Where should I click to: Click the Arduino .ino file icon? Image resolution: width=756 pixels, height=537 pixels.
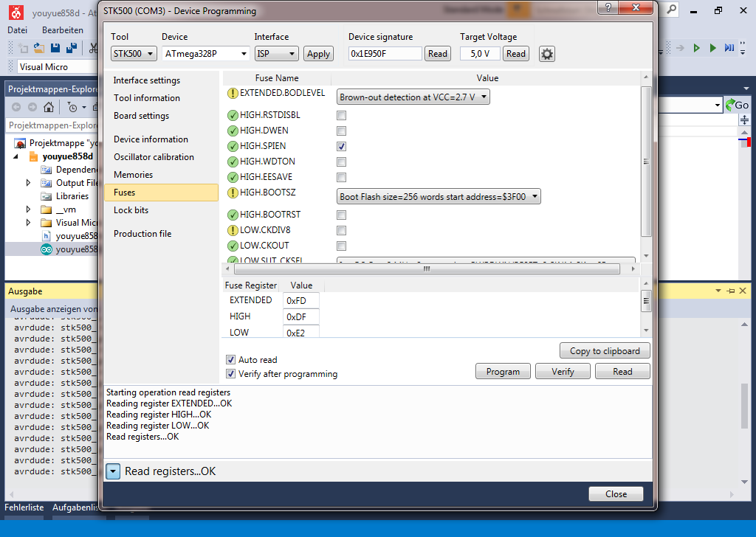pos(47,249)
